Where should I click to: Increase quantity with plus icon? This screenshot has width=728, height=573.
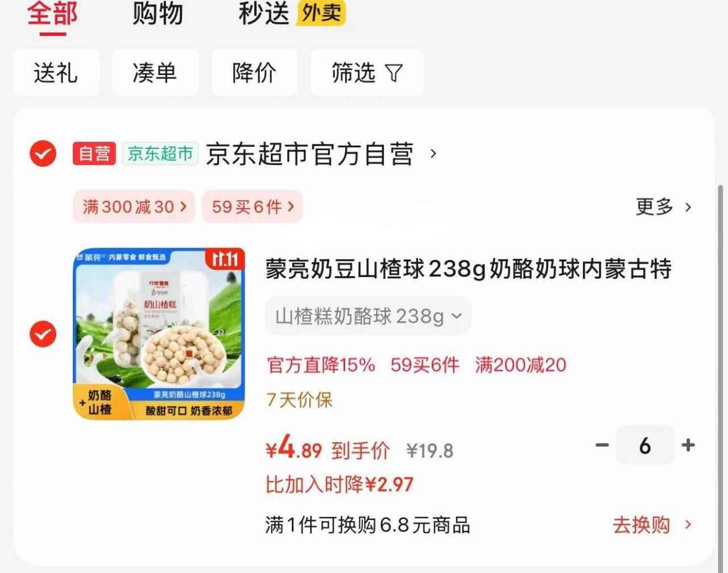pos(688,445)
